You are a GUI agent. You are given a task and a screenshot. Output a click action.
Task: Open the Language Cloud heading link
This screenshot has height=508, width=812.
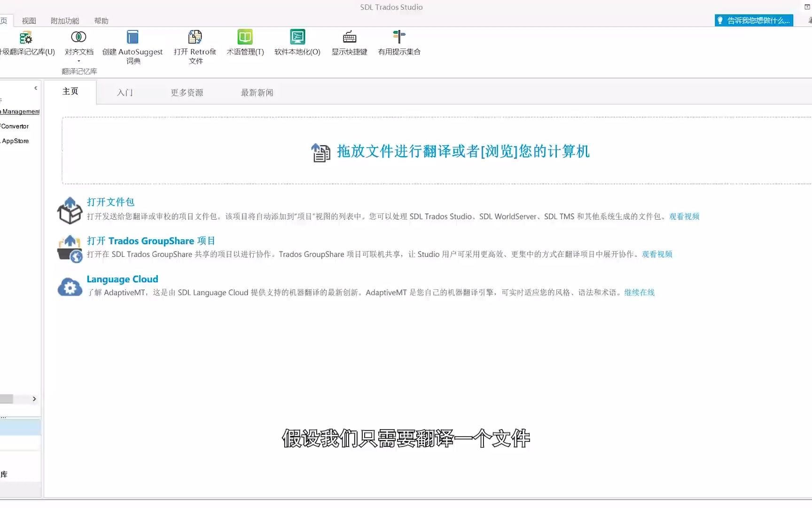122,279
